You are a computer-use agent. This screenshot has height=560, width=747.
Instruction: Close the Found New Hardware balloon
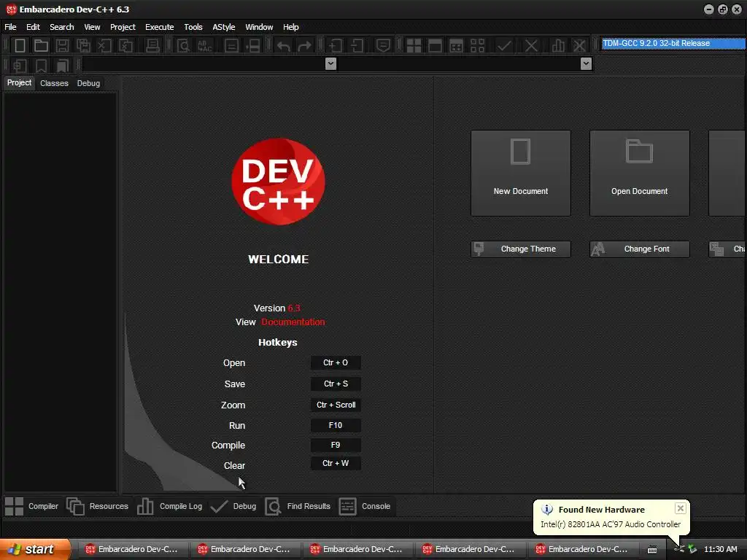point(681,508)
